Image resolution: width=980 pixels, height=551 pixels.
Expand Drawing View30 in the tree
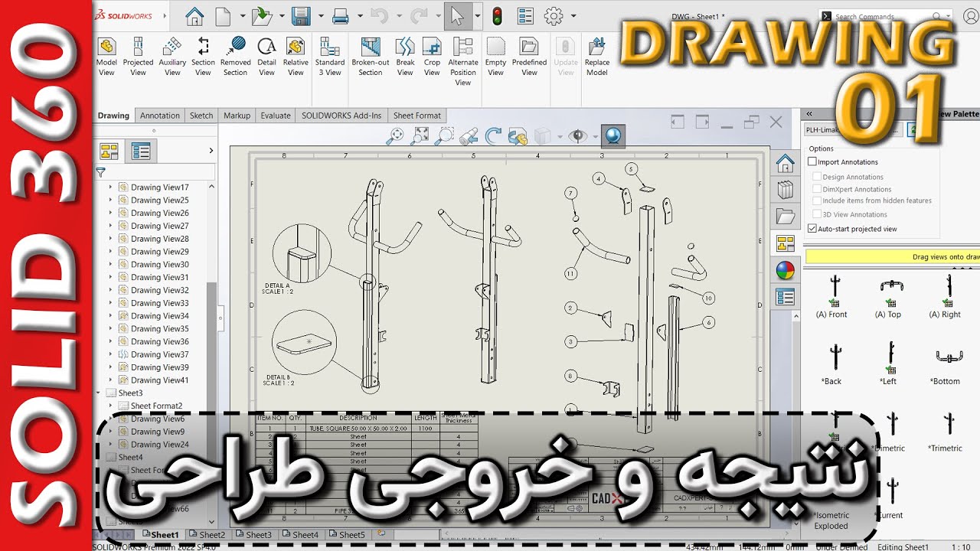[x=110, y=264]
